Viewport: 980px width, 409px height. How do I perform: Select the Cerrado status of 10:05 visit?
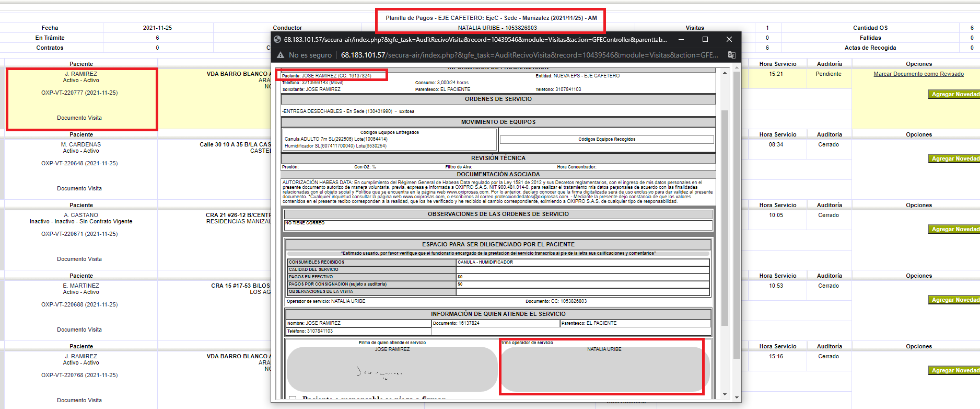click(x=829, y=215)
